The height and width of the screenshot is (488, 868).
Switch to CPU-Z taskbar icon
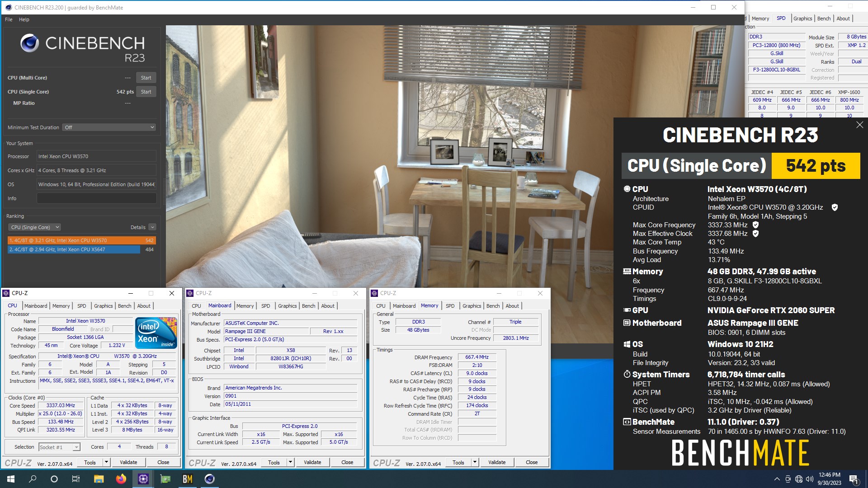pos(143,479)
